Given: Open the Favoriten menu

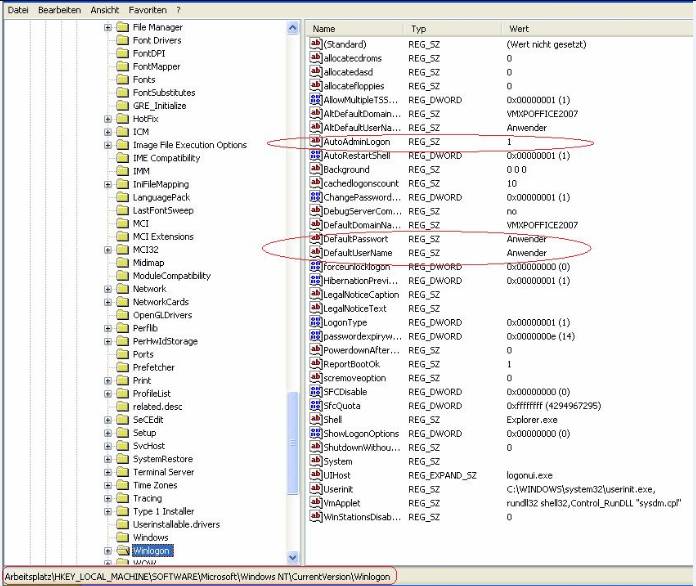Looking at the screenshot, I should click(x=147, y=9).
